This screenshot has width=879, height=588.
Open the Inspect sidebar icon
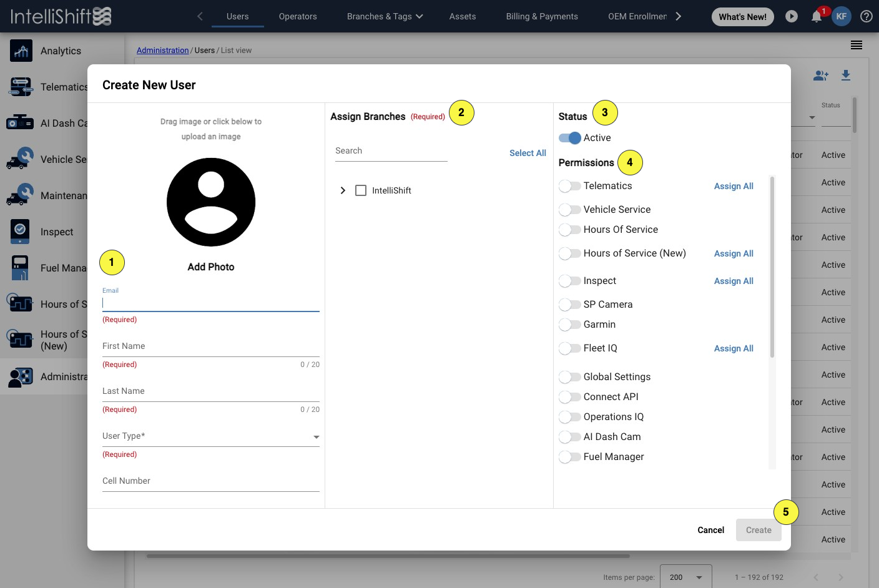tap(20, 232)
